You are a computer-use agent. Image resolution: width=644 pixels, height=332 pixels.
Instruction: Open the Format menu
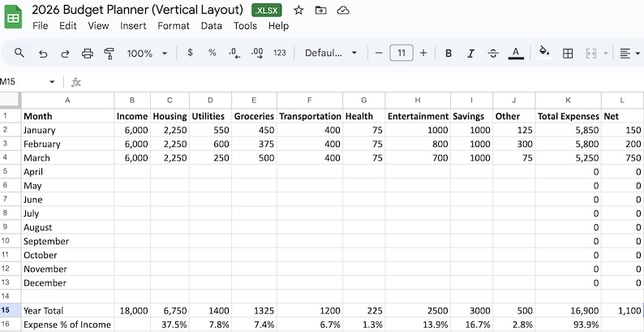(x=174, y=26)
